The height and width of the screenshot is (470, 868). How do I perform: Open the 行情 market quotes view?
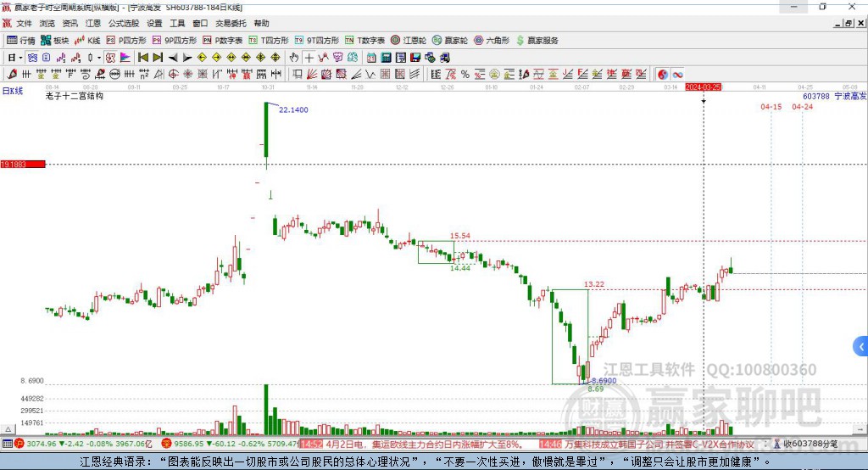pyautogui.click(x=20, y=41)
